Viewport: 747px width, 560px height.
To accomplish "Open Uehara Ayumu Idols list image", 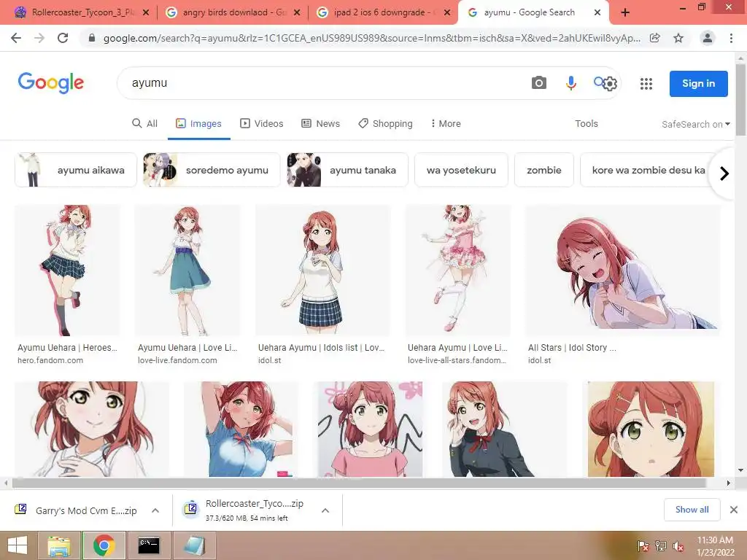I will (x=322, y=271).
